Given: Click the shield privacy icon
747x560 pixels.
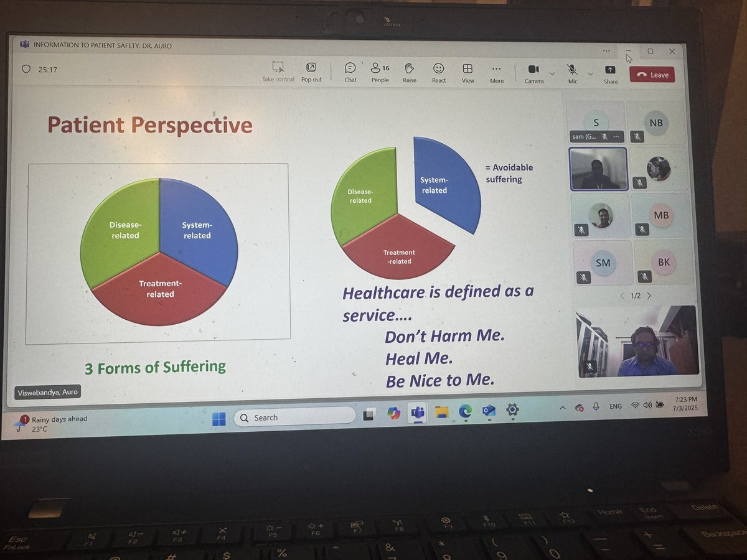Looking at the screenshot, I should tap(26, 69).
